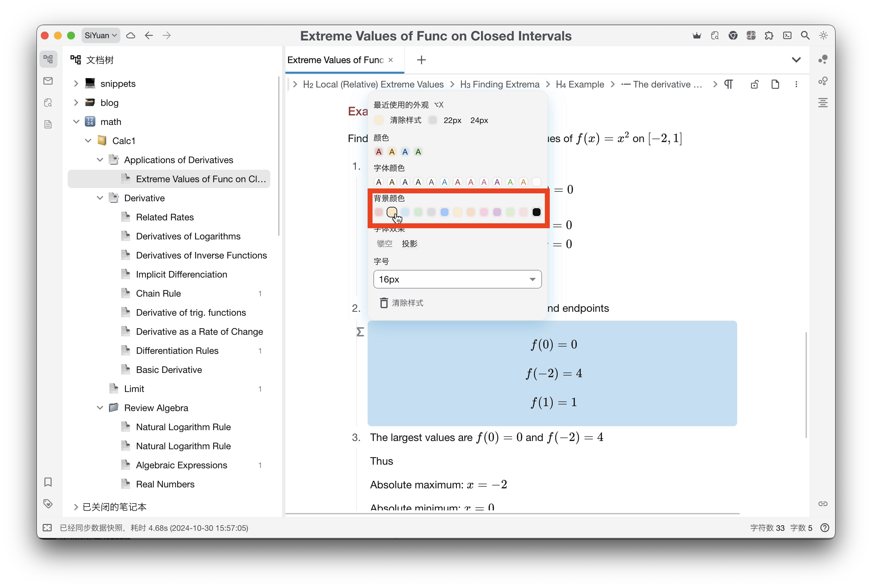Open the graph view icon in right dock
872x588 pixels.
click(823, 59)
